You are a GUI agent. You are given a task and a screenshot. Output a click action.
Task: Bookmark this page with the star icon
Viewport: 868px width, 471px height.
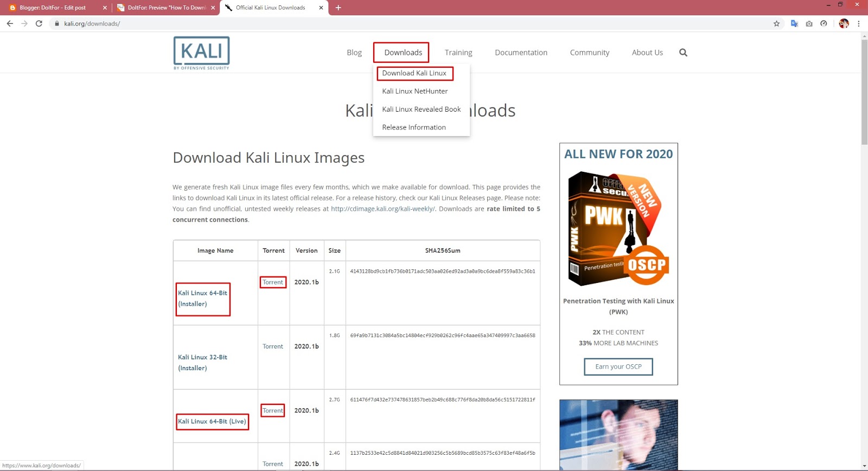[776, 23]
